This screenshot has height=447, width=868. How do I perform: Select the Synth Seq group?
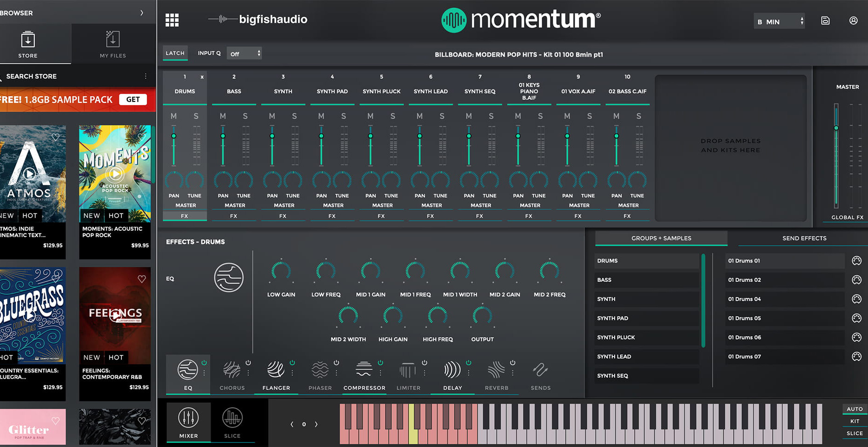click(647, 376)
